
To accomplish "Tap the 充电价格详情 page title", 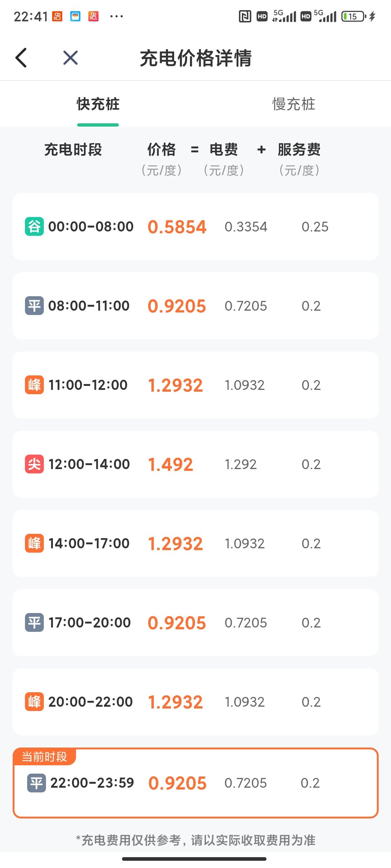I will pos(195,58).
